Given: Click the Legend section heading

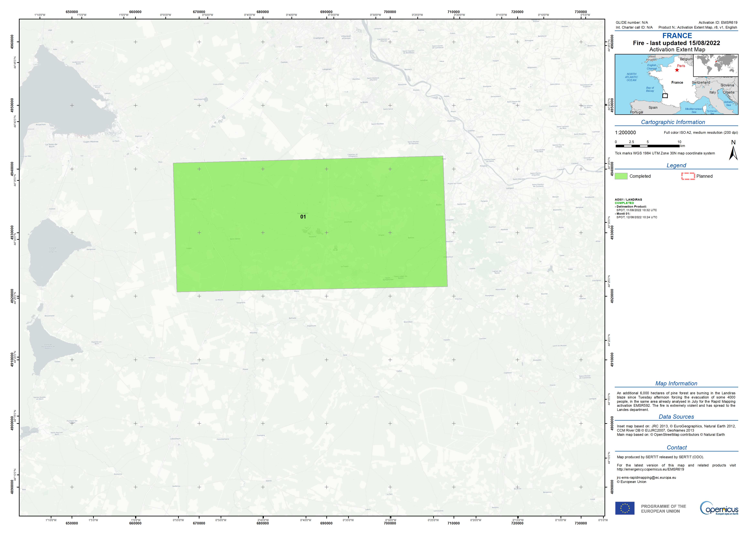Looking at the screenshot, I should (x=676, y=166).
